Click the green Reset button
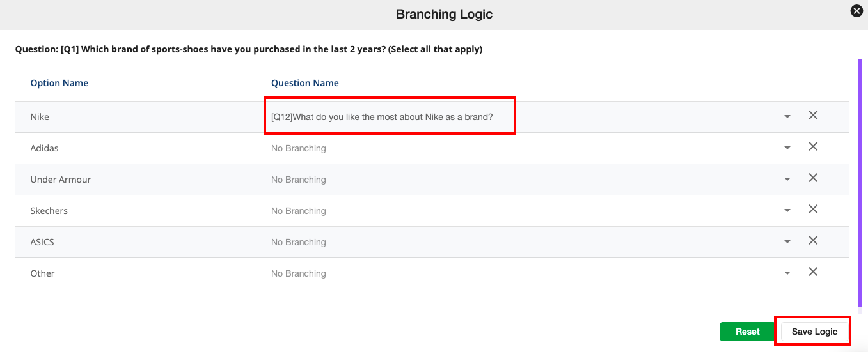Viewport: 868px width, 352px height. pos(747,332)
